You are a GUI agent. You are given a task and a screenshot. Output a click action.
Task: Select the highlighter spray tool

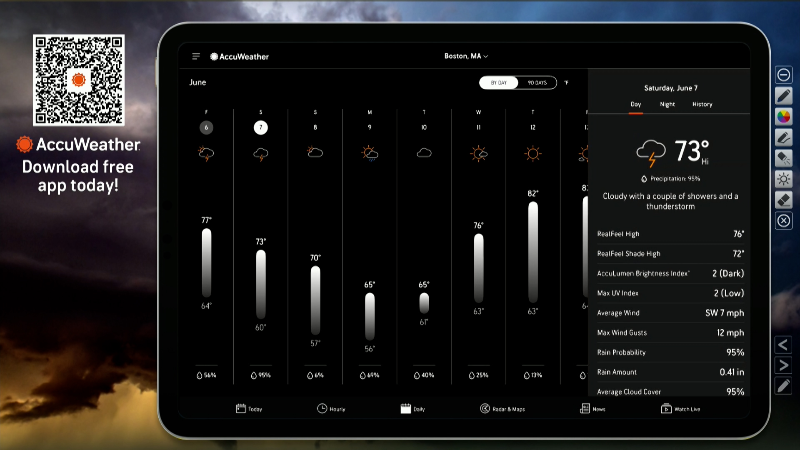784,158
